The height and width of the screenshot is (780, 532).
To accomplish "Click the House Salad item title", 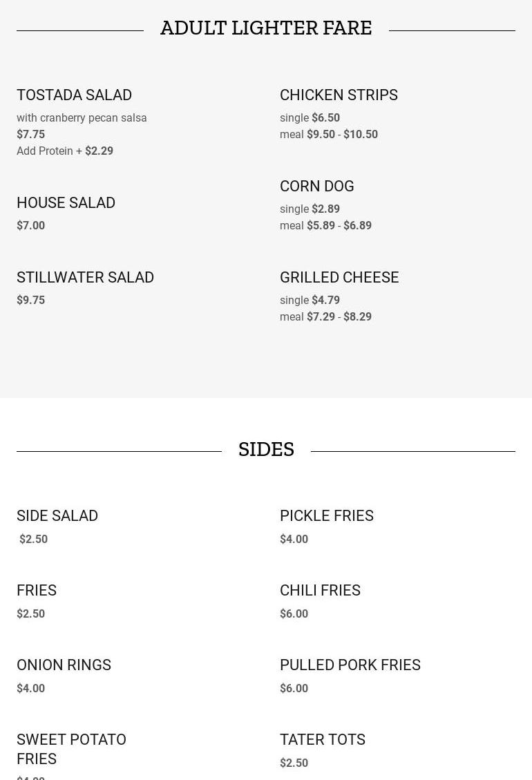I will [x=66, y=202].
